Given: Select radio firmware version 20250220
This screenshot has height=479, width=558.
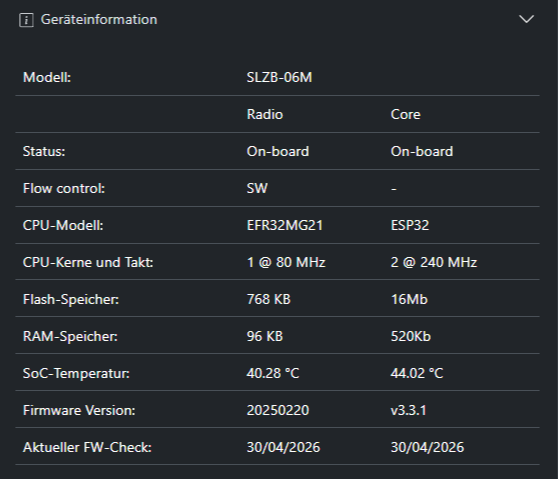Looking at the screenshot, I should (x=278, y=410).
